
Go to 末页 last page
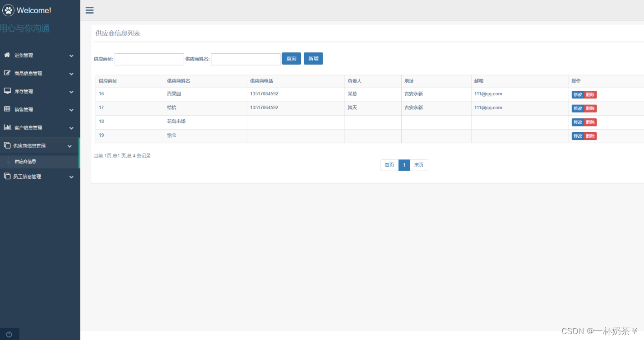click(x=419, y=165)
